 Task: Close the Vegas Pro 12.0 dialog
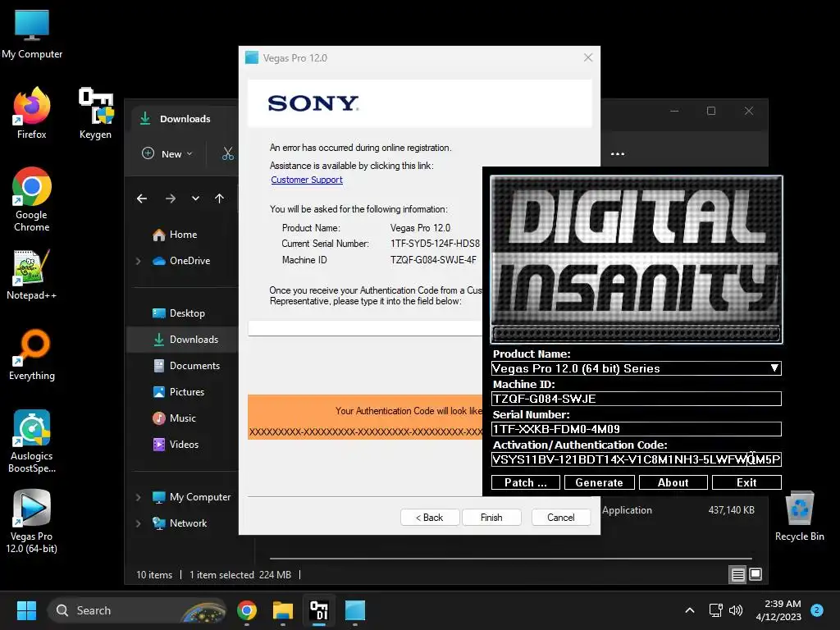(587, 57)
